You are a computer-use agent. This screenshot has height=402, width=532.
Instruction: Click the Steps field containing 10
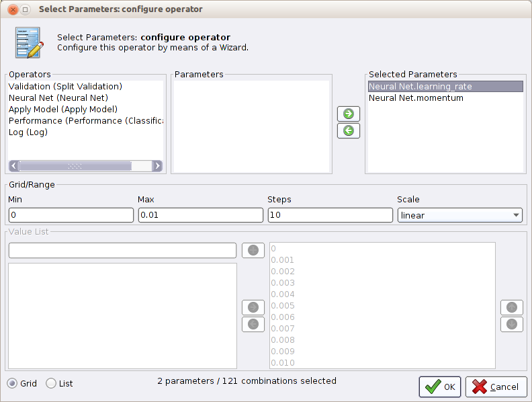point(330,215)
